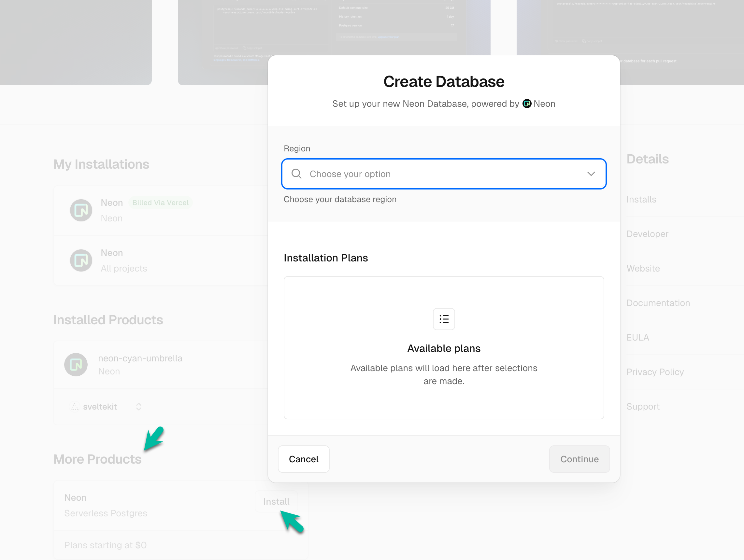The image size is (744, 560).
Task: Click the neon-cyan-umbrella product icon
Action: pos(76,364)
